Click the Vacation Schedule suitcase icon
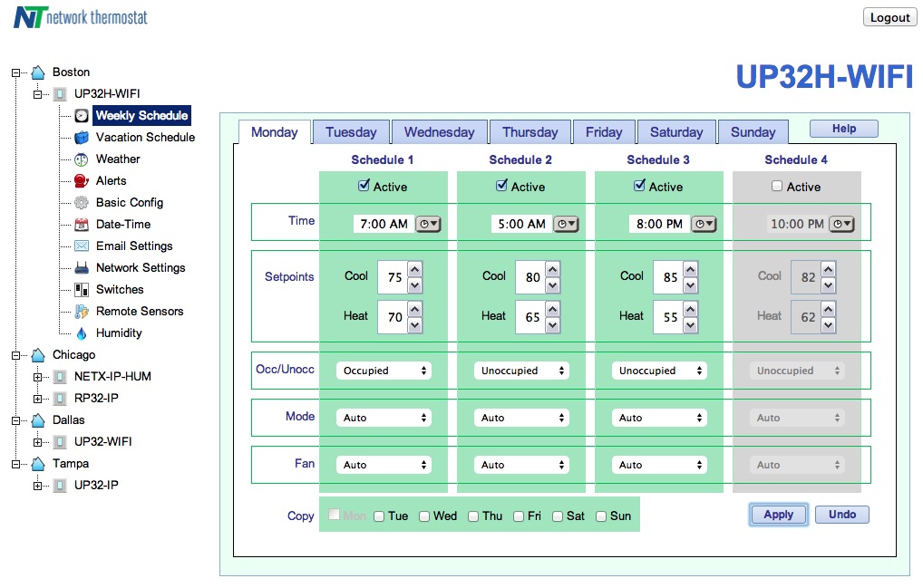 coord(82,138)
